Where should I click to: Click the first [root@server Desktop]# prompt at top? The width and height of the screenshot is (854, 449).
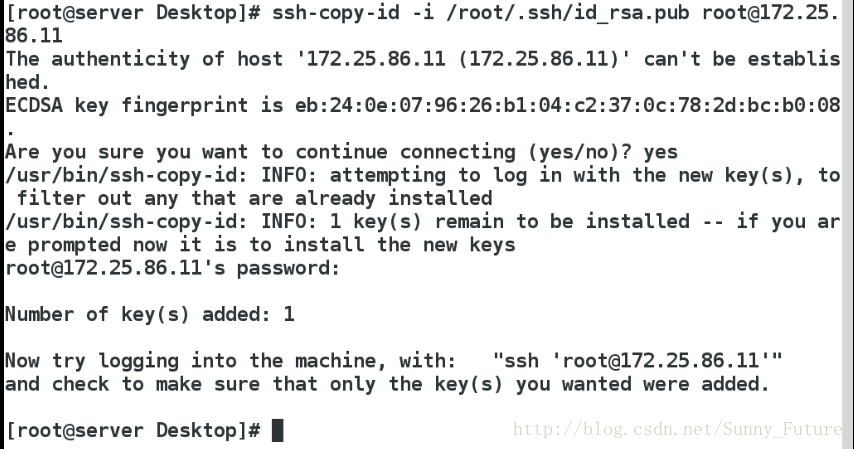pyautogui.click(x=133, y=12)
